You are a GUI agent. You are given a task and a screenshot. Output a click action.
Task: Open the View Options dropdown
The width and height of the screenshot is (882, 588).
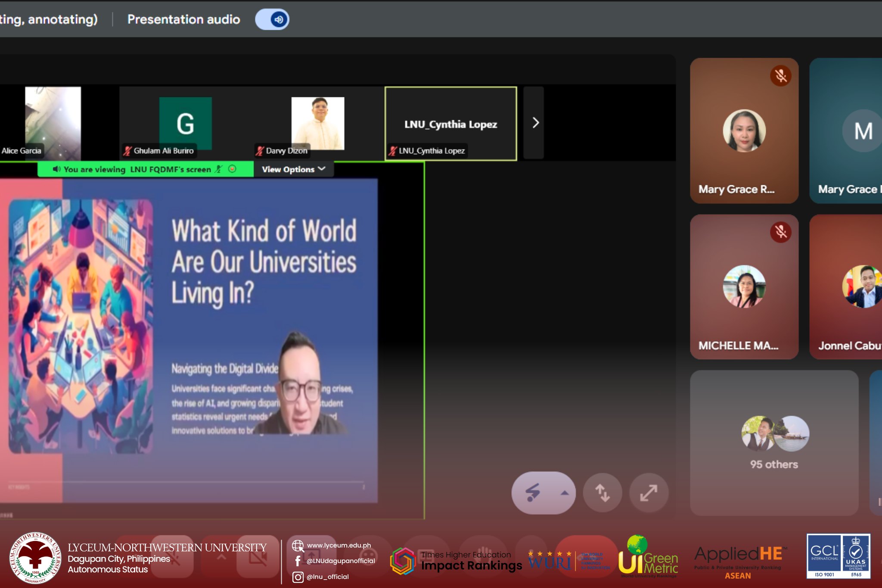(x=293, y=169)
